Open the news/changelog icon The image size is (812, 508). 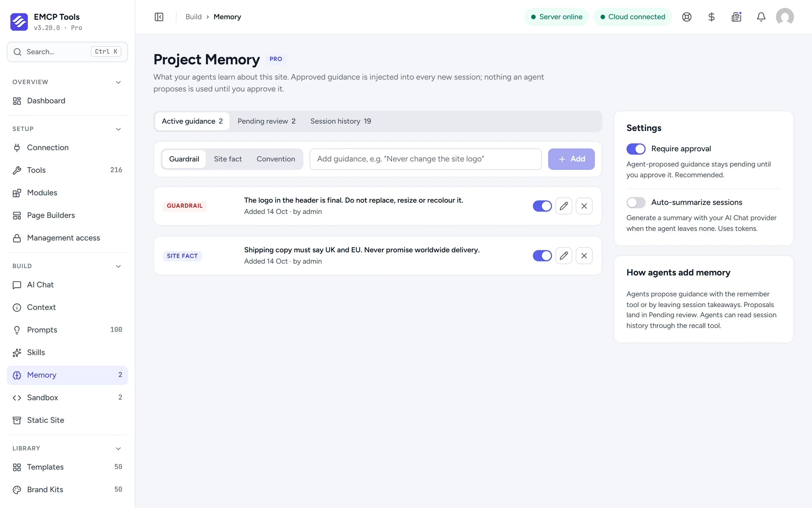(736, 17)
